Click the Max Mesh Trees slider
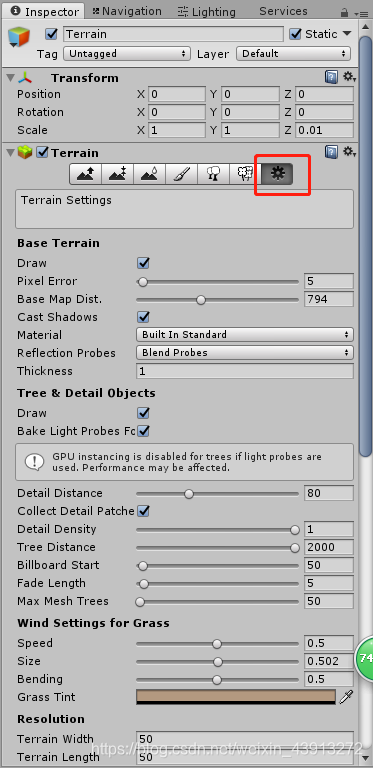This screenshot has height=768, width=373. (217, 601)
